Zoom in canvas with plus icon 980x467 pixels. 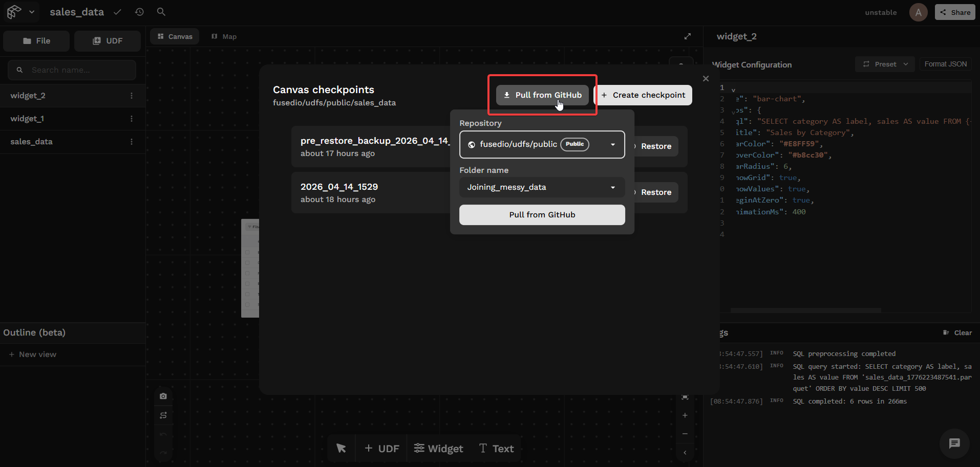pos(685,415)
